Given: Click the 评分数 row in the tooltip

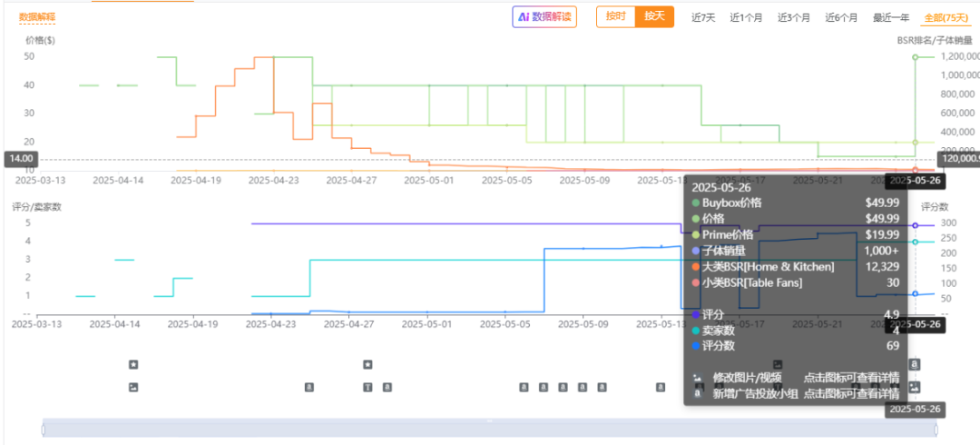Looking at the screenshot, I should [x=795, y=345].
